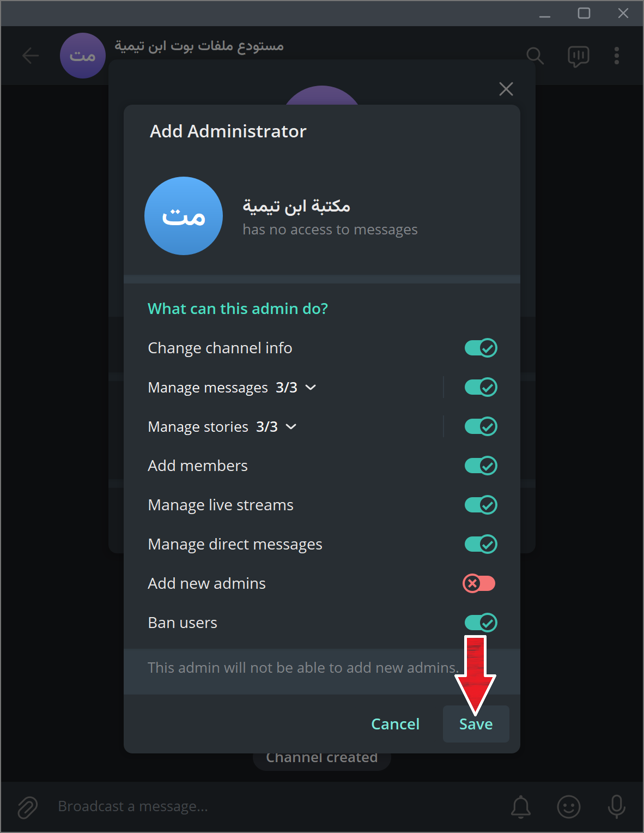The image size is (644, 833).
Task: Cancel adding the administrator
Action: pyautogui.click(x=395, y=724)
